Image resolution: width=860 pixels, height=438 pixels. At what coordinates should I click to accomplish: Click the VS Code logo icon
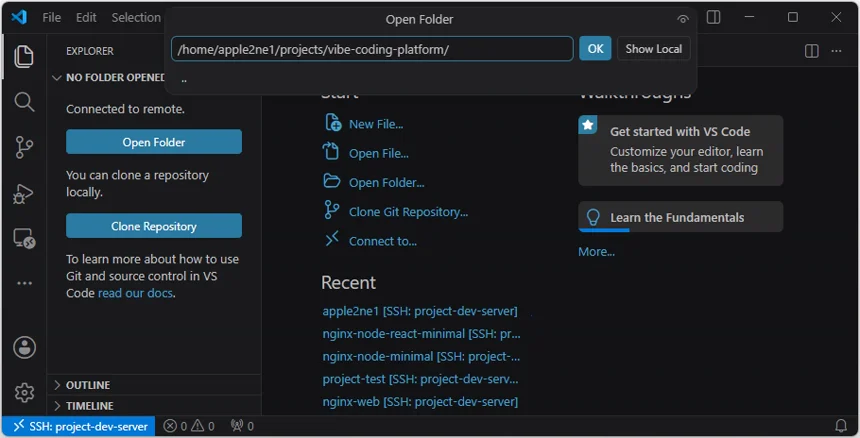(x=19, y=17)
